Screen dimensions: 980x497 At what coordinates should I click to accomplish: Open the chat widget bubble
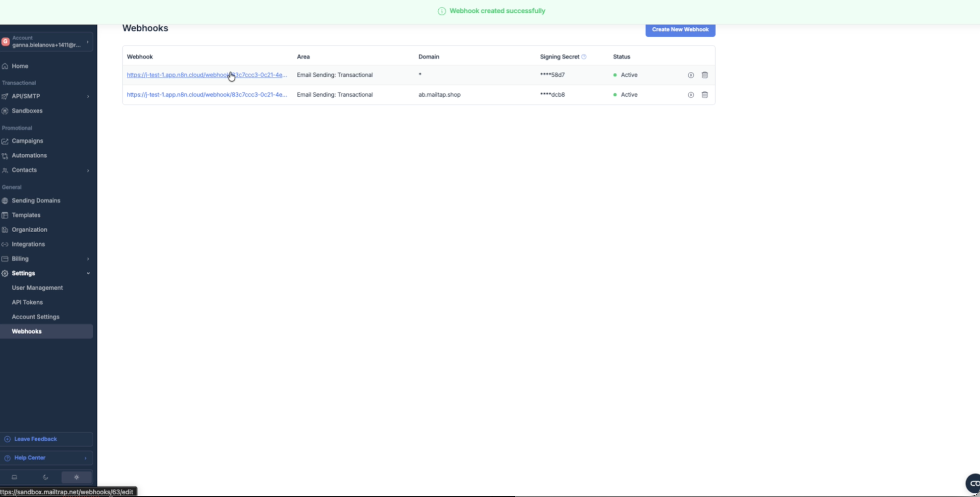tap(974, 483)
